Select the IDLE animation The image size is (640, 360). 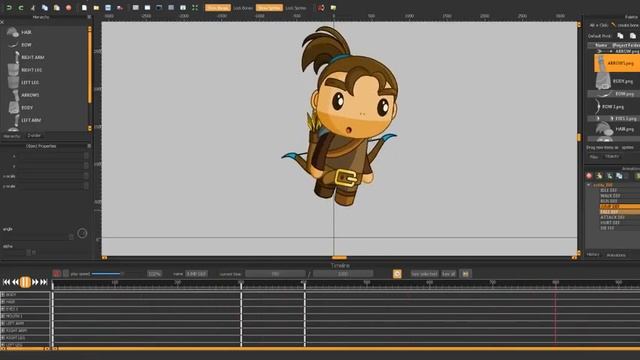coord(609,191)
